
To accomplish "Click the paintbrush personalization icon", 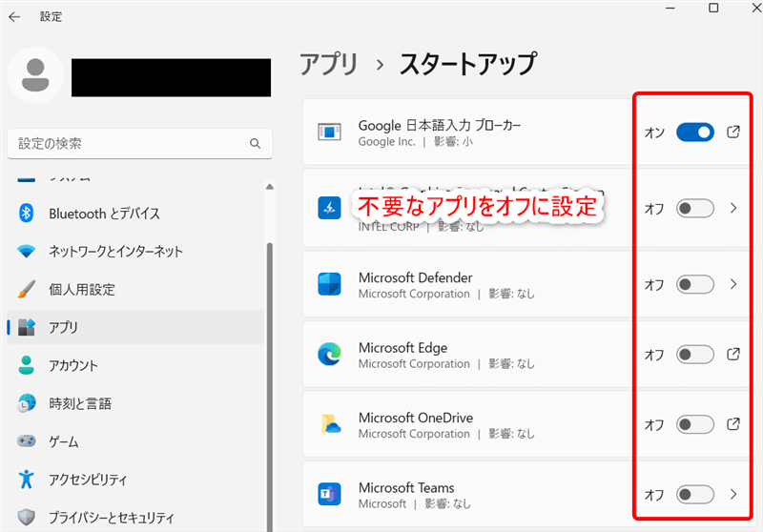I will click(27, 289).
